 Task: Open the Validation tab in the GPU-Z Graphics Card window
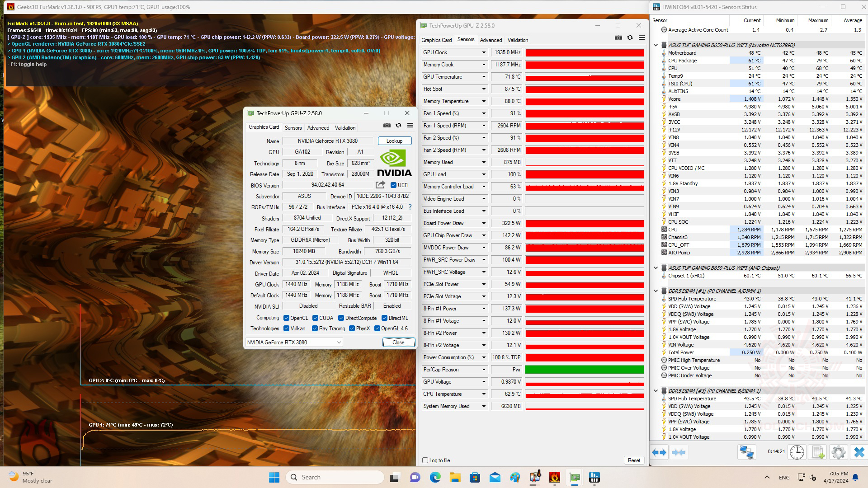(x=345, y=128)
